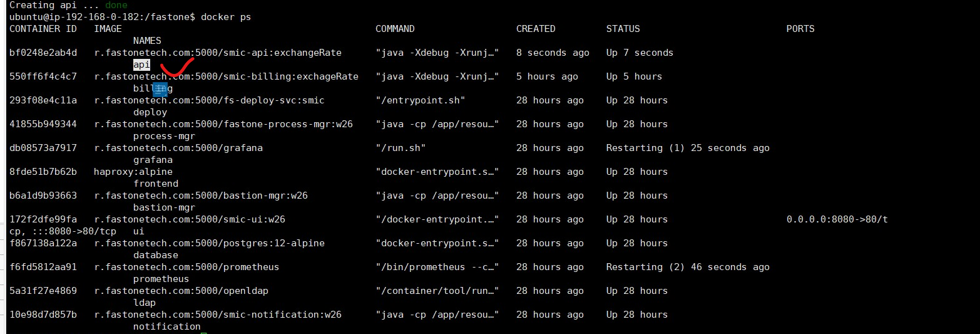Click the 'bastion-mgr' container name
This screenshot has width=980, height=334.
[164, 207]
